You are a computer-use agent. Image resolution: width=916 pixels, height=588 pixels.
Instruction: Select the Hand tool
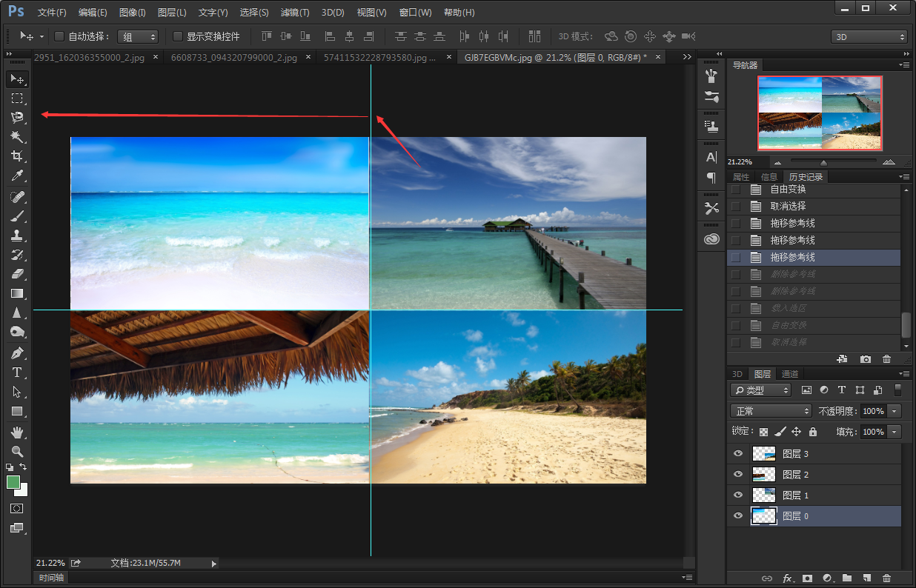point(17,432)
